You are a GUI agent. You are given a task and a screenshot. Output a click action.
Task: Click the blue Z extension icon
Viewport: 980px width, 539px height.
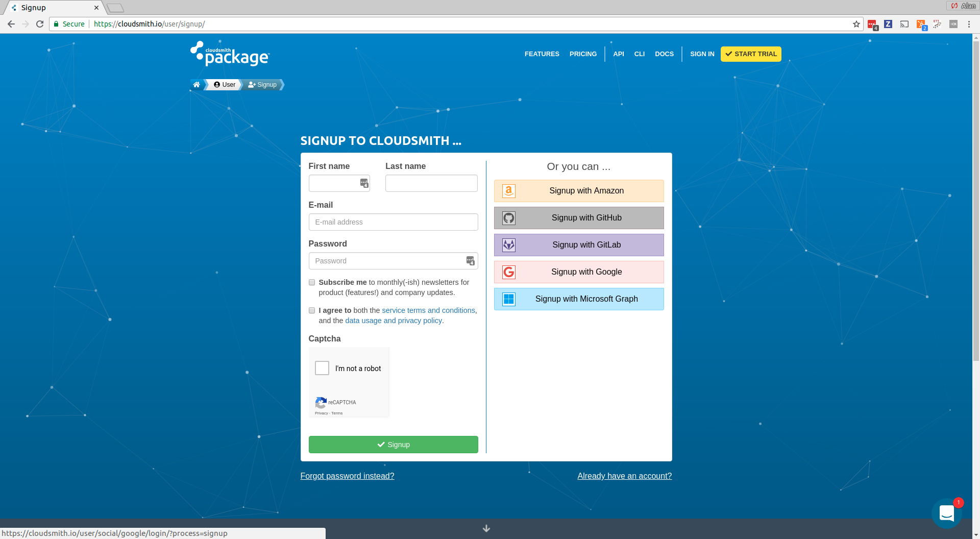pyautogui.click(x=888, y=24)
